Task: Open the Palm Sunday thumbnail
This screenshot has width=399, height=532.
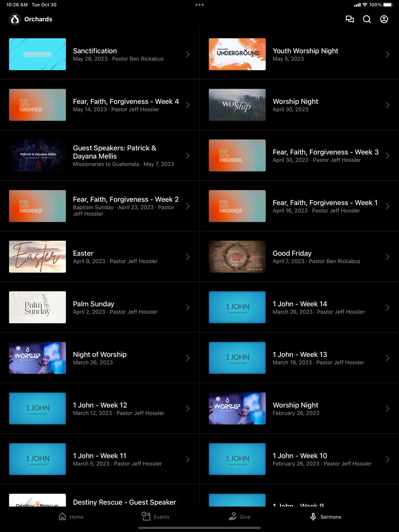Action: click(38, 307)
